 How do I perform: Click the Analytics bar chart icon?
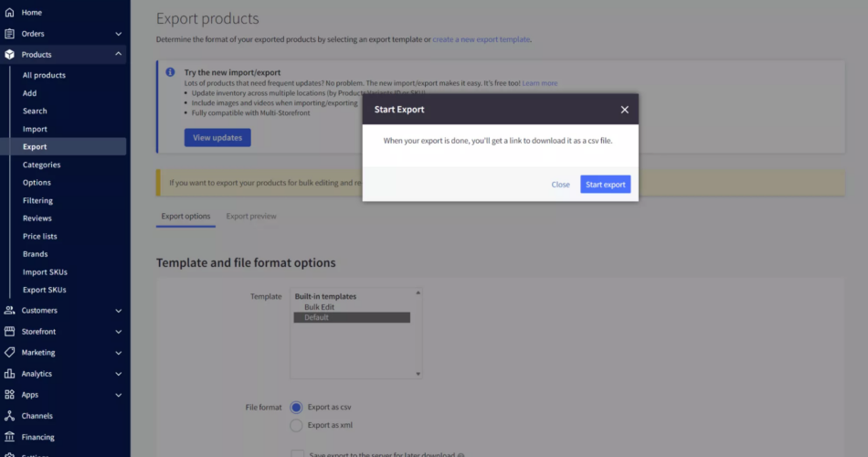tap(9, 374)
